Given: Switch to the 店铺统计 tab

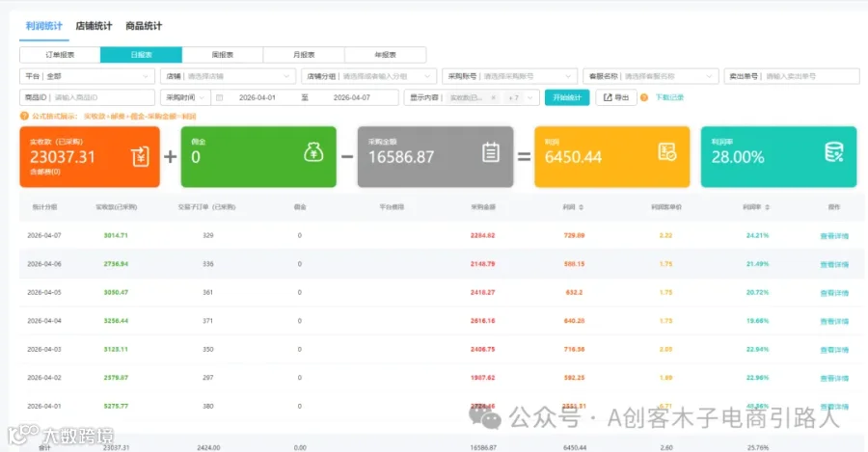Looking at the screenshot, I should point(94,26).
